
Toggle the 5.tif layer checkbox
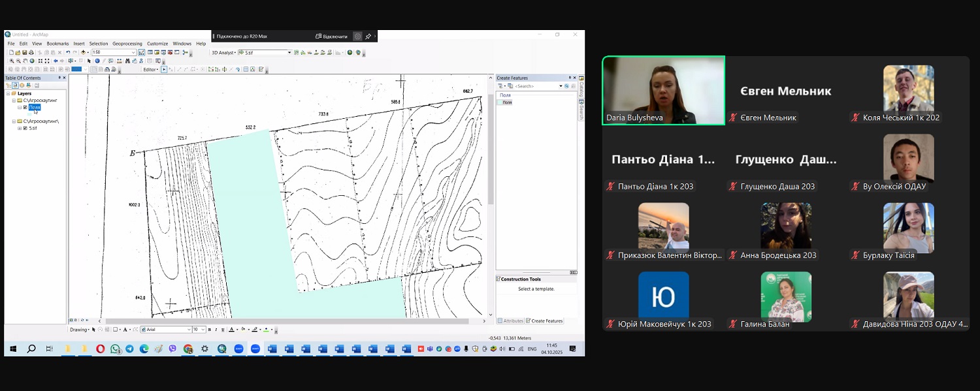(x=25, y=128)
